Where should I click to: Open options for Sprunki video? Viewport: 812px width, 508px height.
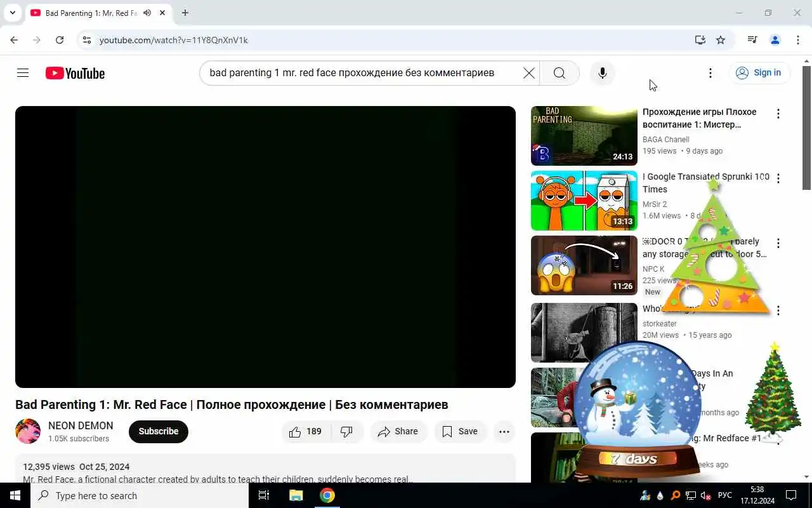pyautogui.click(x=778, y=178)
